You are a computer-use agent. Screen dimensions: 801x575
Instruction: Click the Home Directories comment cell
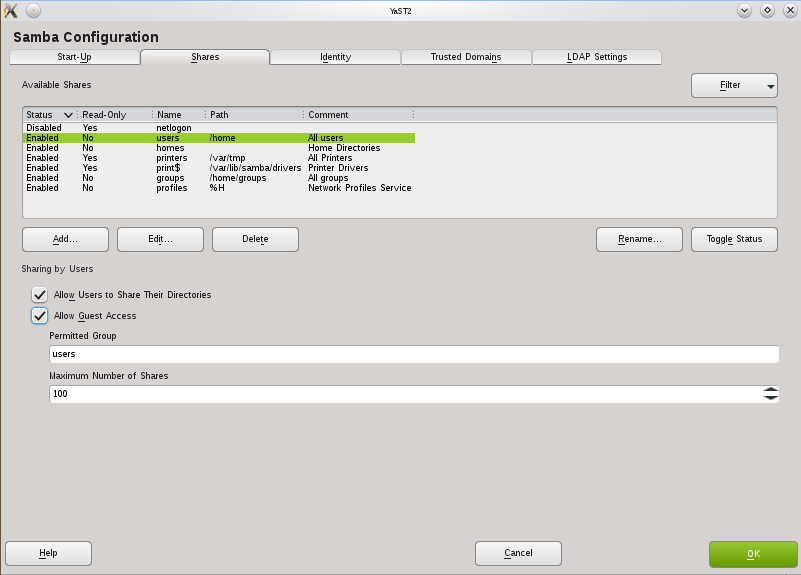344,148
